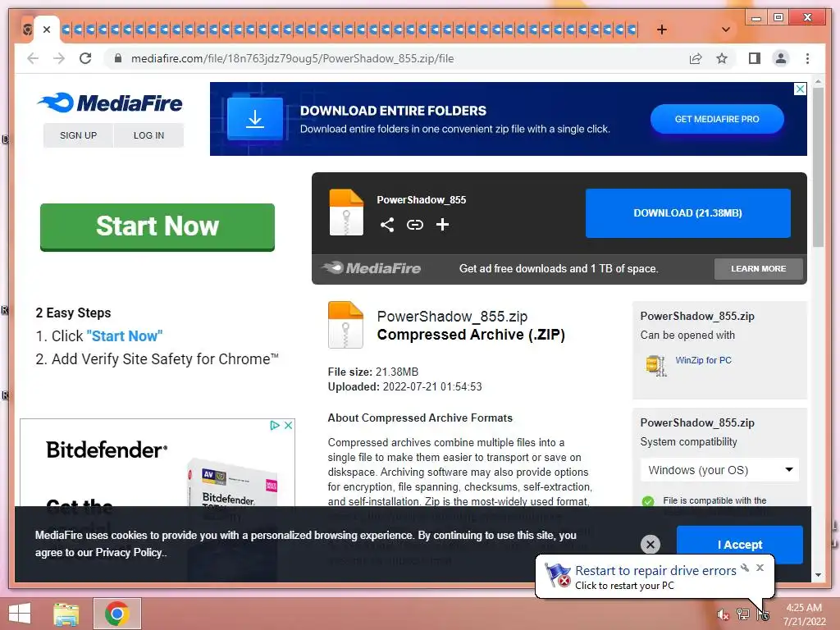The image size is (840, 630).
Task: Click the SIGN UP button
Action: pos(78,135)
